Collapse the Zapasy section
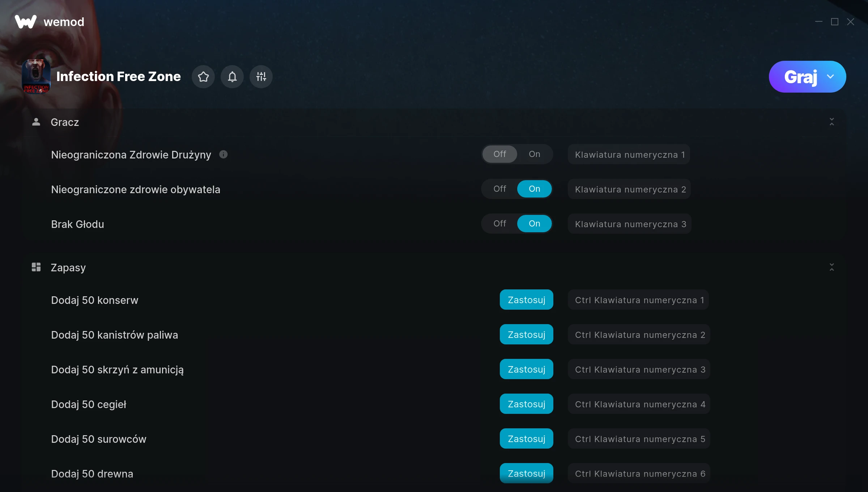Viewport: 868px width, 492px height. 831,267
